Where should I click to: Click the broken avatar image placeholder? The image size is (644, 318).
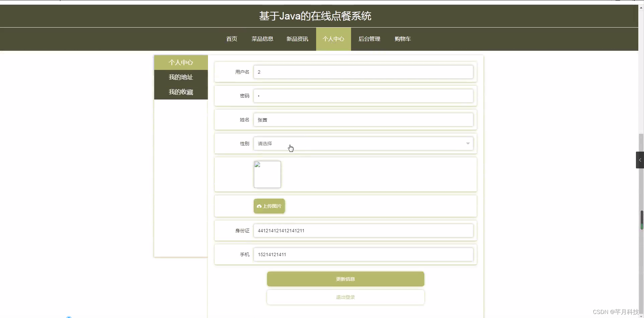(x=267, y=174)
